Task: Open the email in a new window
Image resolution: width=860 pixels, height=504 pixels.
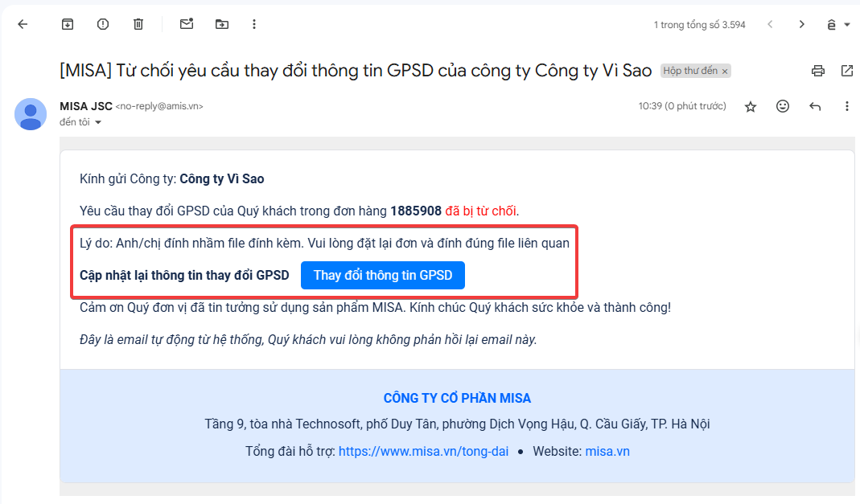Action: pos(847,71)
